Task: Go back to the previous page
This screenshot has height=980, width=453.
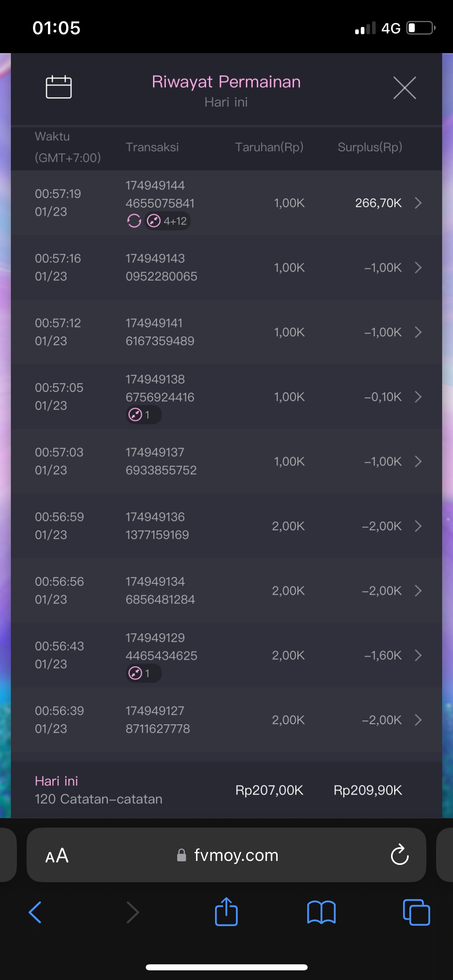Action: pos(35,912)
